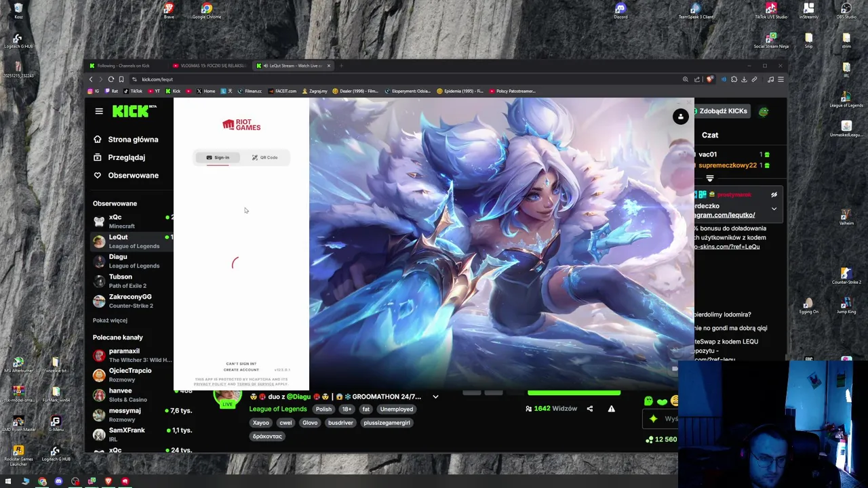Click the plussizegamergirl tag
The width and height of the screenshot is (868, 488).
coord(387,422)
